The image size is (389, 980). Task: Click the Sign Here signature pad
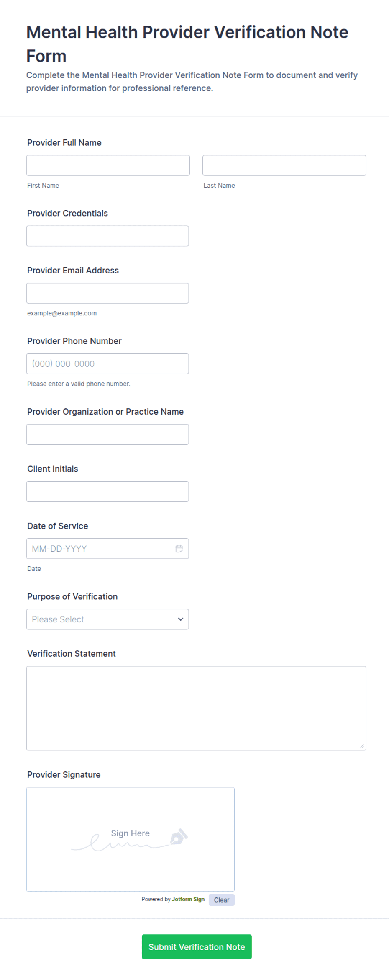[131, 839]
